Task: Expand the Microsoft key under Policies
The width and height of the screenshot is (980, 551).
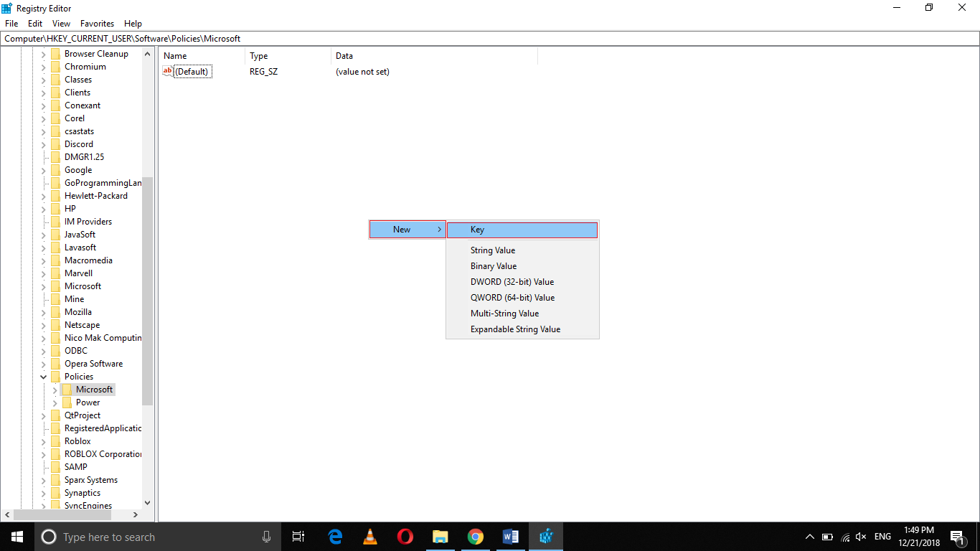Action: (54, 389)
